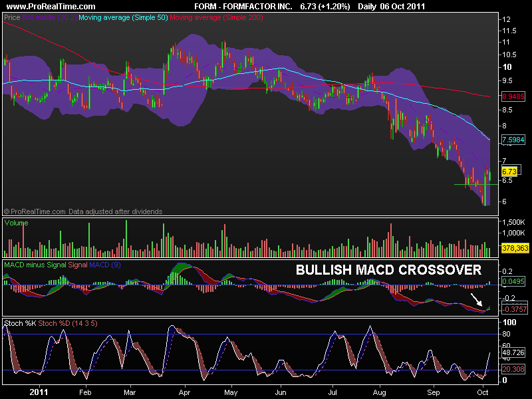Click the Apr label on time axis
The height and width of the screenshot is (399, 532).
185,392
